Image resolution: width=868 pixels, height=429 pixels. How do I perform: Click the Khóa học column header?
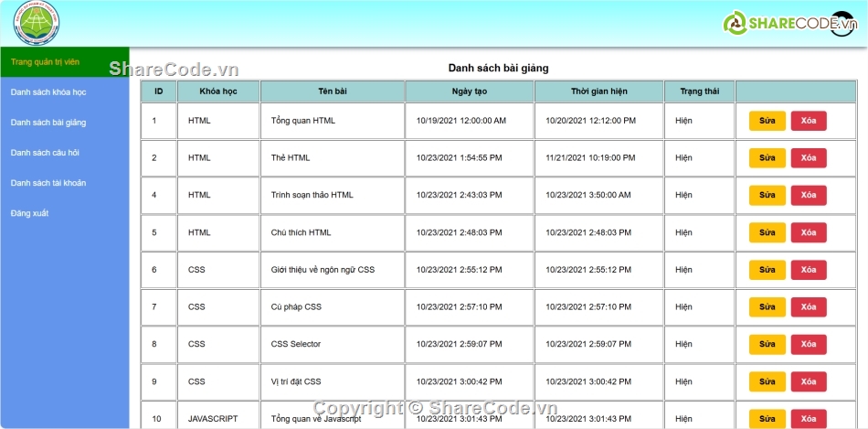(x=218, y=91)
